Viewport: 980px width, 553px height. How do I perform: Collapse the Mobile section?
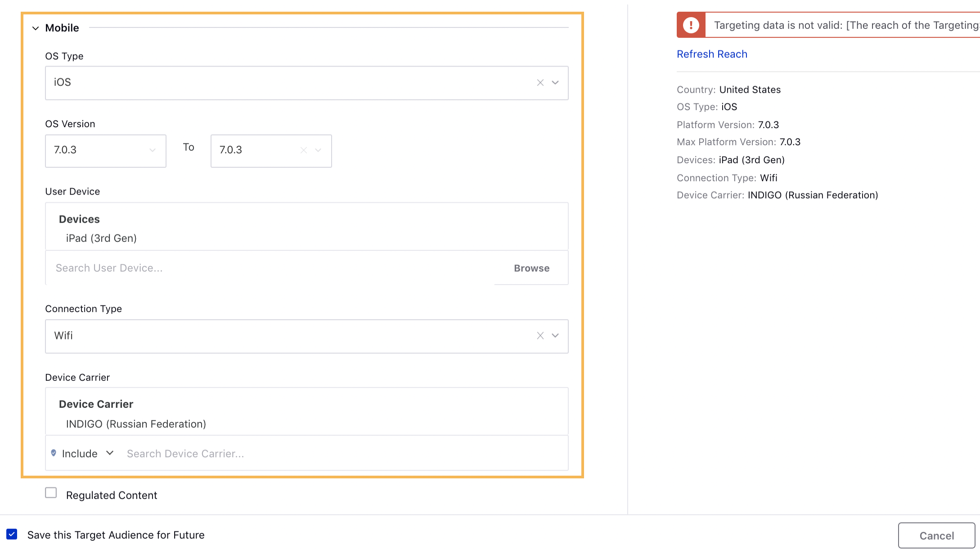coord(35,28)
